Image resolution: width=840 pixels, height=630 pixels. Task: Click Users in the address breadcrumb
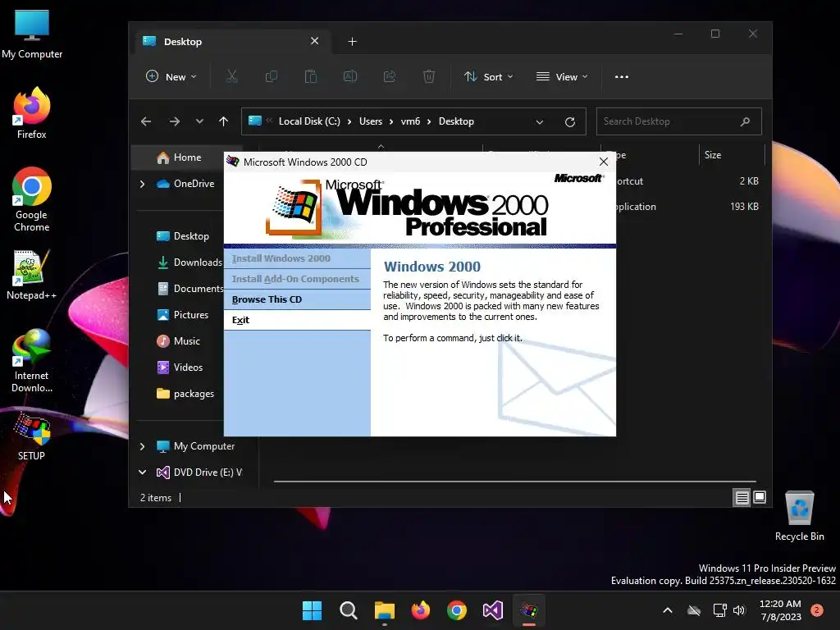click(371, 121)
